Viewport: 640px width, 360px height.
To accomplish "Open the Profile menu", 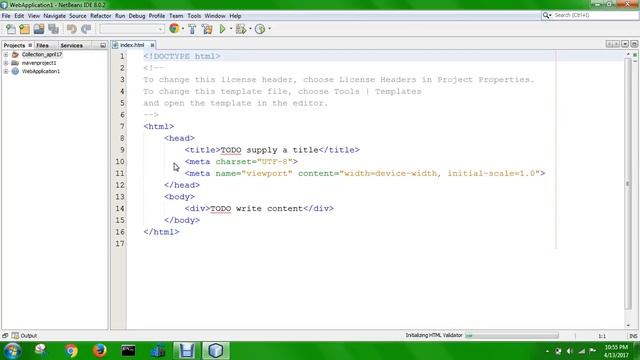I will click(x=157, y=16).
